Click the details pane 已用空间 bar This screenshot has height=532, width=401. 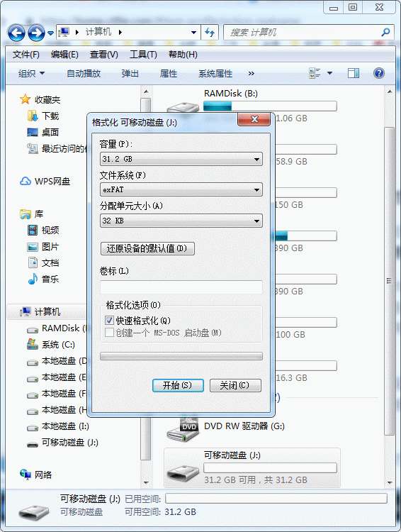coord(276,499)
